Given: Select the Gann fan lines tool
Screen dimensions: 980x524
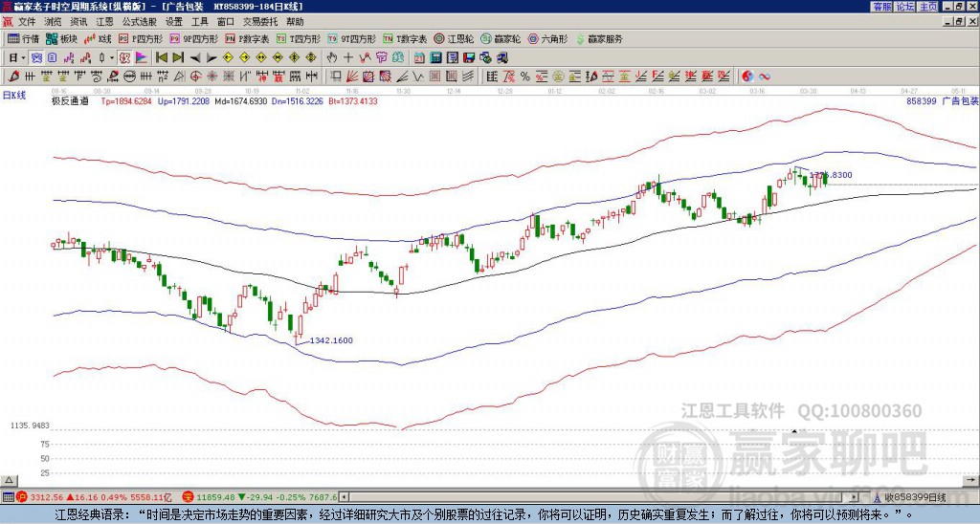Looking at the screenshot, I should coord(352,76).
